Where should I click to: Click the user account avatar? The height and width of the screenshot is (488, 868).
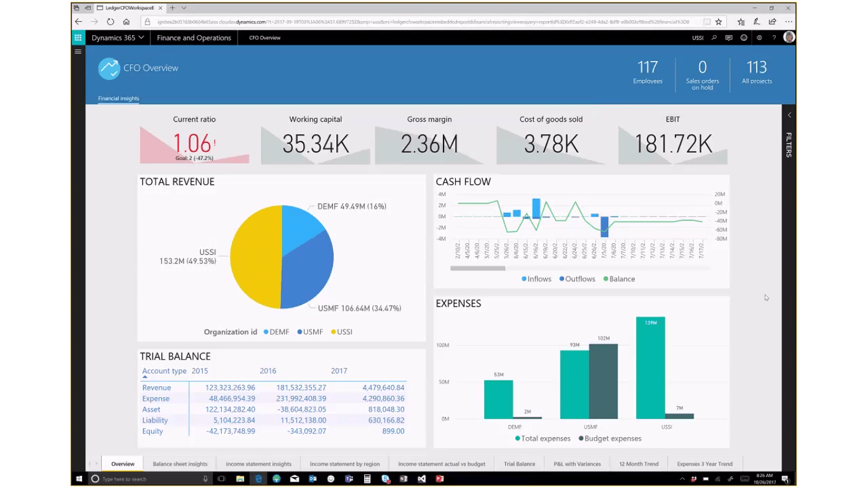point(789,37)
